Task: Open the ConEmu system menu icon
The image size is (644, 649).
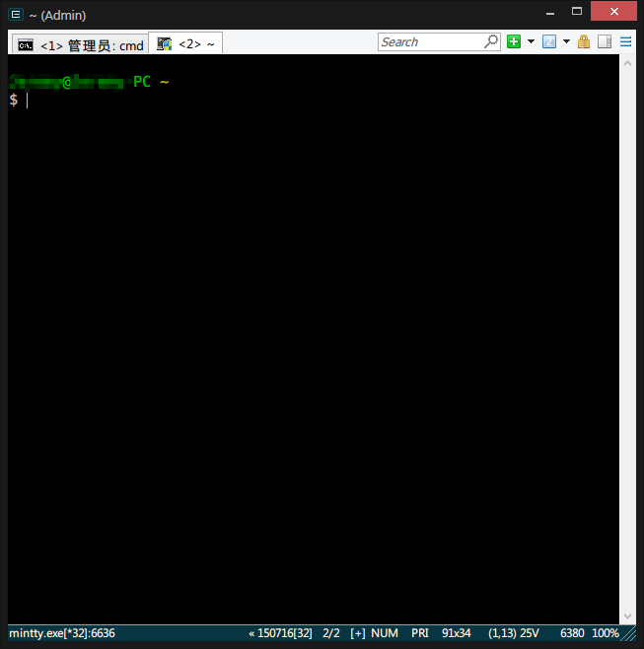Action: [x=16, y=15]
